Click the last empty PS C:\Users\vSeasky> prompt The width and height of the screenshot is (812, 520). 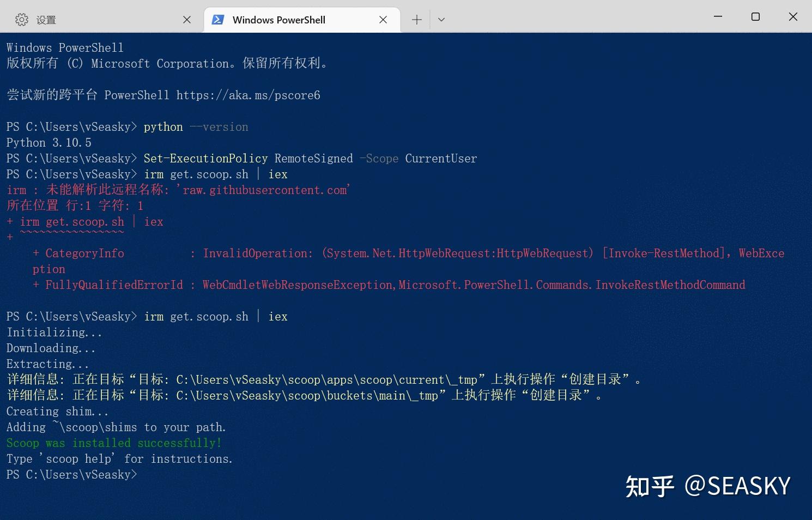click(72, 475)
